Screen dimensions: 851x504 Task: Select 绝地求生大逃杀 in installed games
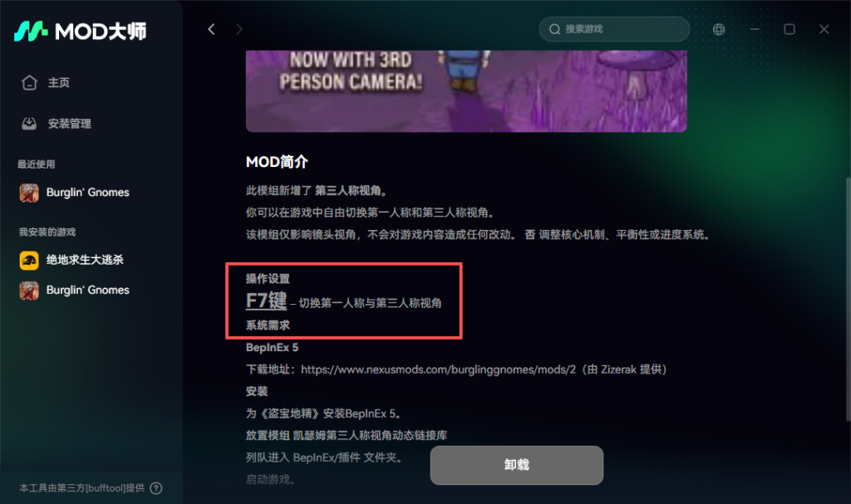point(71,261)
